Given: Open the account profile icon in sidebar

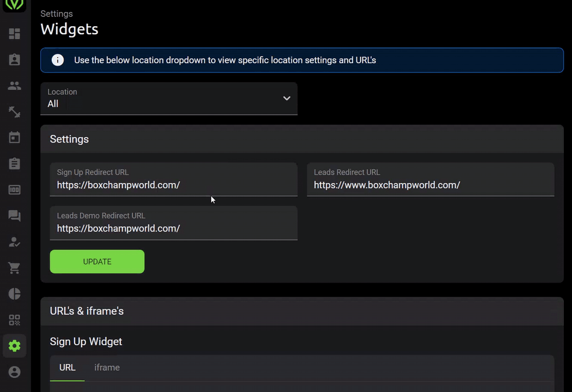Looking at the screenshot, I should click(14, 372).
